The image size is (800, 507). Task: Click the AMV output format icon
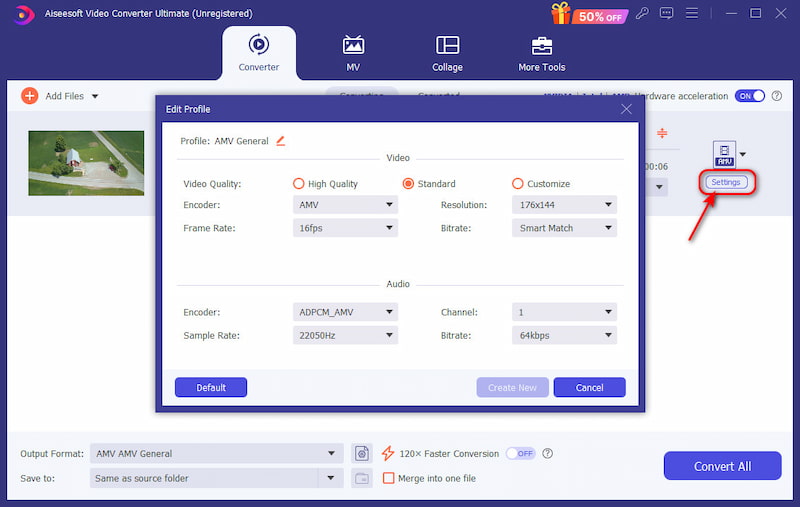pyautogui.click(x=724, y=155)
